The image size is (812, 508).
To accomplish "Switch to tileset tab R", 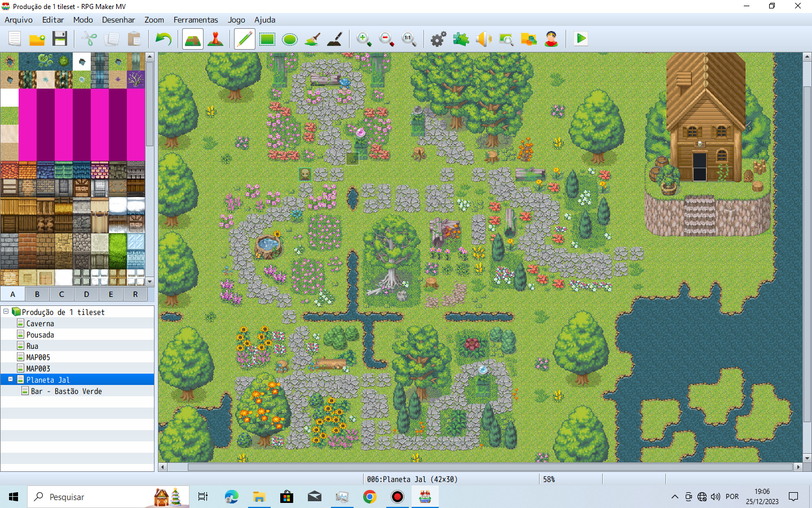I will coord(135,294).
